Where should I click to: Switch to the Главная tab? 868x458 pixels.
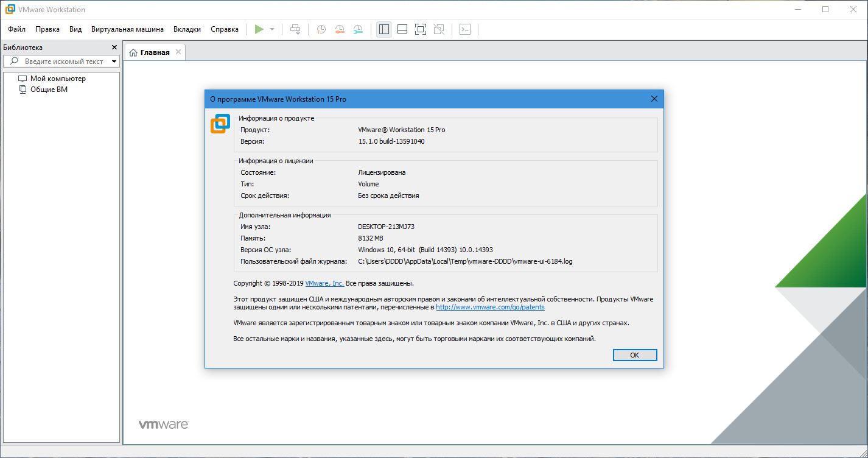pos(154,52)
